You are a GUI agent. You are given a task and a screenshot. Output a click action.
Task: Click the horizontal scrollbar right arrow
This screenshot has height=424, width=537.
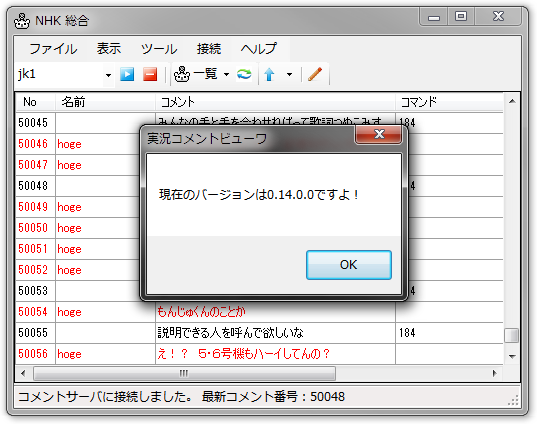click(x=495, y=373)
